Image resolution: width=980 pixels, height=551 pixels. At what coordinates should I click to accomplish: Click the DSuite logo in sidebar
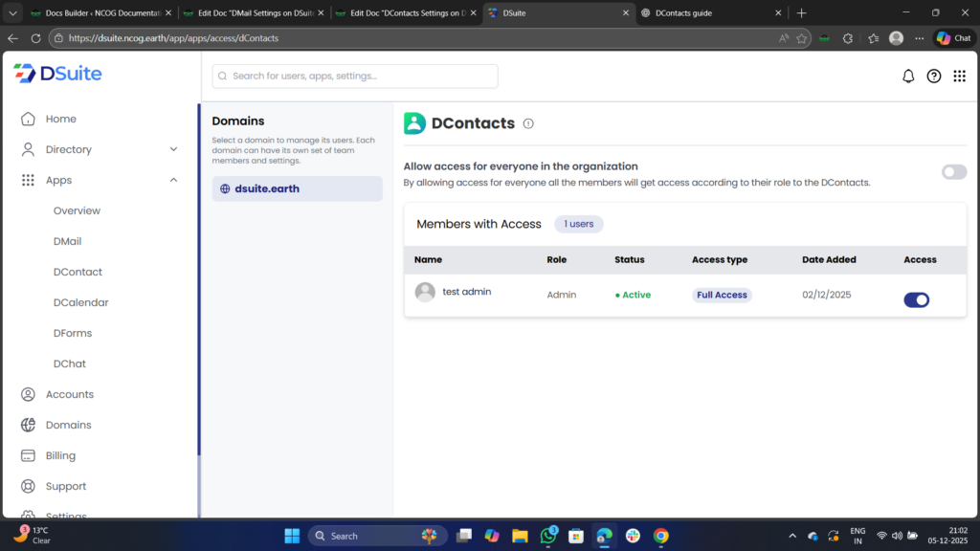pyautogui.click(x=57, y=74)
